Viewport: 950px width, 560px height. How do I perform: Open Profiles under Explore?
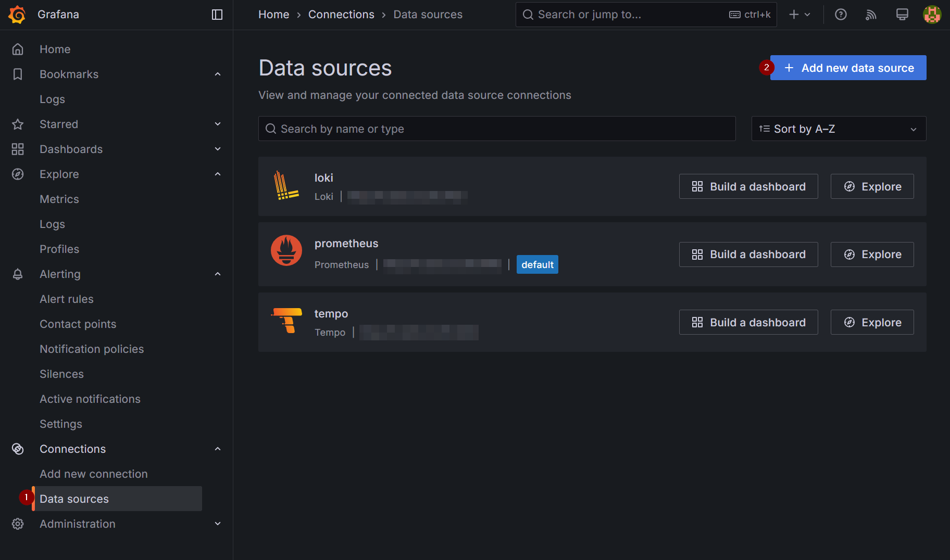[59, 249]
